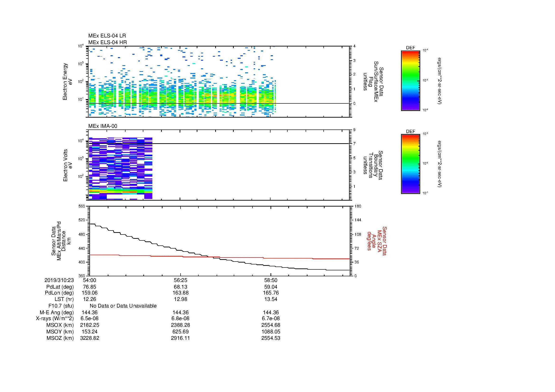Click the Electron Energy eV axis label
The image size is (555, 392).
tap(67, 82)
